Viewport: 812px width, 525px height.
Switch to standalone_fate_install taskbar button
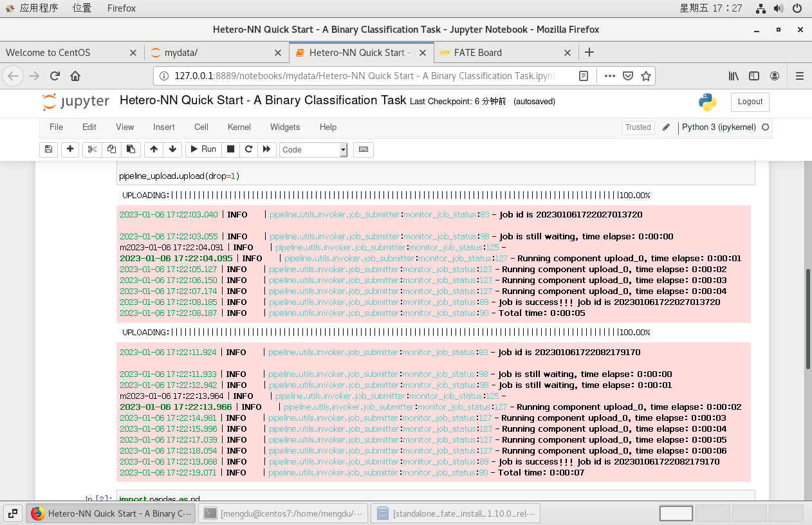click(x=456, y=513)
